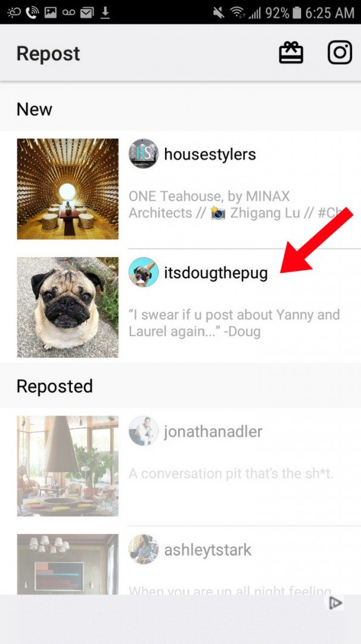Open the conversation pit caption text

(231, 473)
